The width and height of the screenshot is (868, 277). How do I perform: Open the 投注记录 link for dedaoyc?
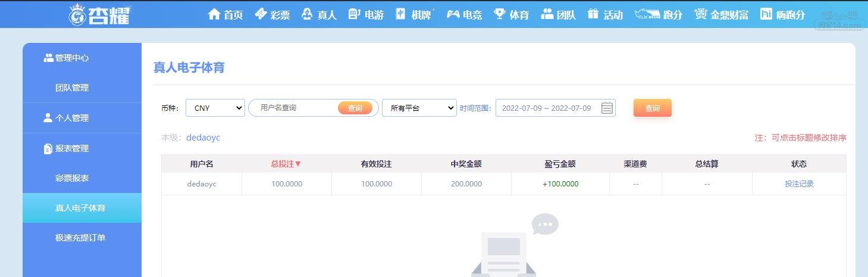click(799, 184)
